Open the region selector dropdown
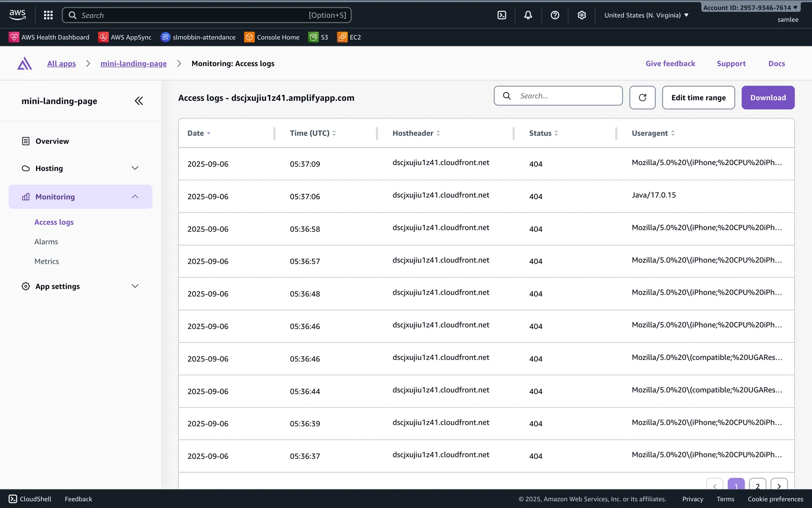This screenshot has width=812, height=508. pos(646,15)
